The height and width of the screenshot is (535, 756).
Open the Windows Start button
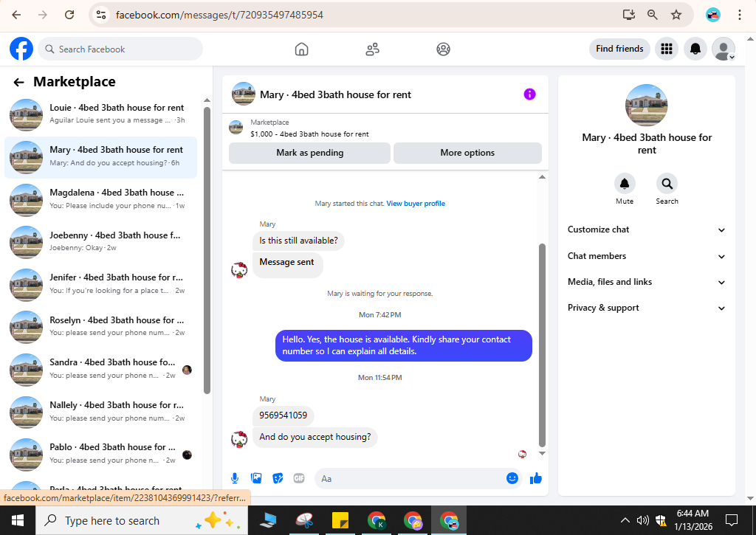tap(18, 520)
